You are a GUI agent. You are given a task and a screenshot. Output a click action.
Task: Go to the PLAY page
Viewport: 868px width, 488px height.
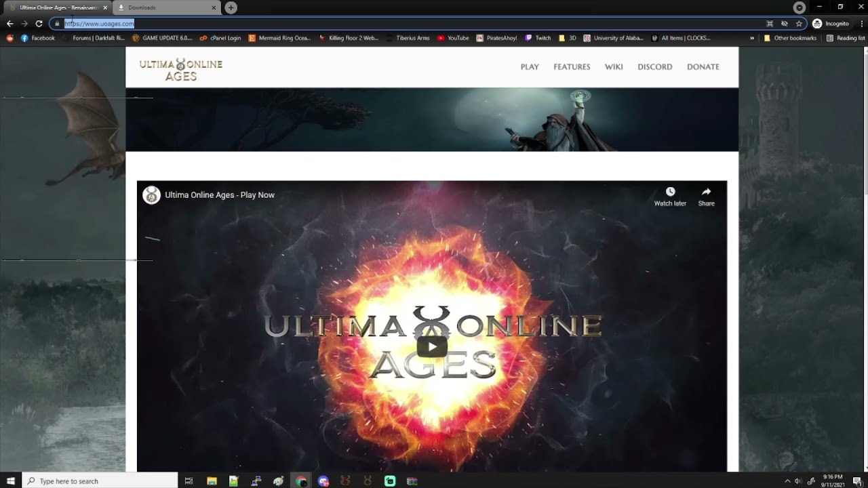530,66
